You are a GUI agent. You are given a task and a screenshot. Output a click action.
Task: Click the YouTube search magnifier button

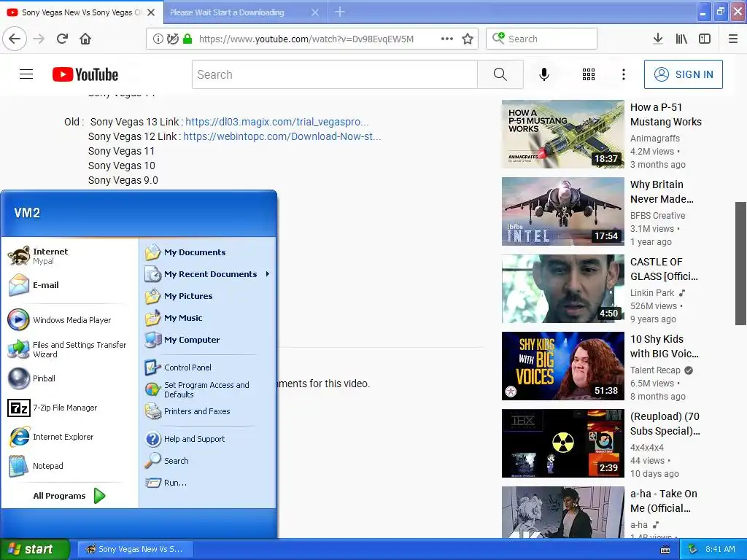[x=500, y=74]
